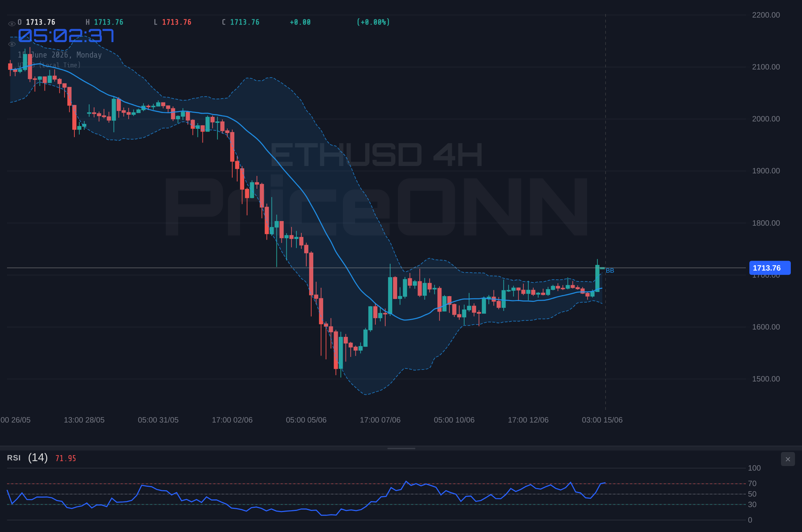Click the pane divider handle above RSI
The height and width of the screenshot is (532, 802).
click(x=401, y=448)
